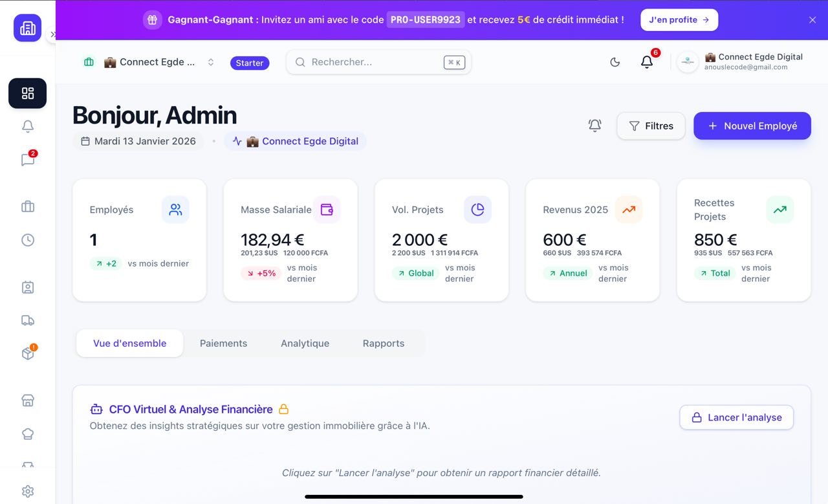828x504 pixels.
Task: Toggle the ringing alert bell beside Filtres
Action: (x=594, y=126)
